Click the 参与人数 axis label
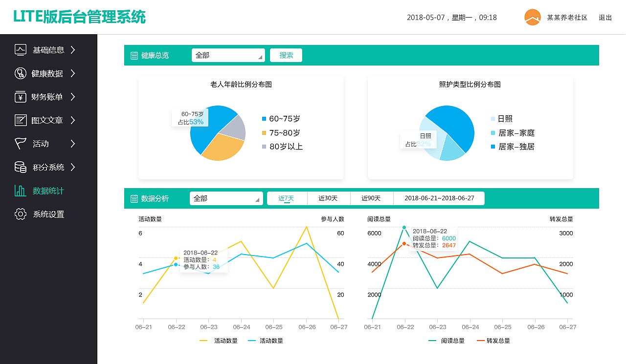The height and width of the screenshot is (364, 626). [333, 219]
